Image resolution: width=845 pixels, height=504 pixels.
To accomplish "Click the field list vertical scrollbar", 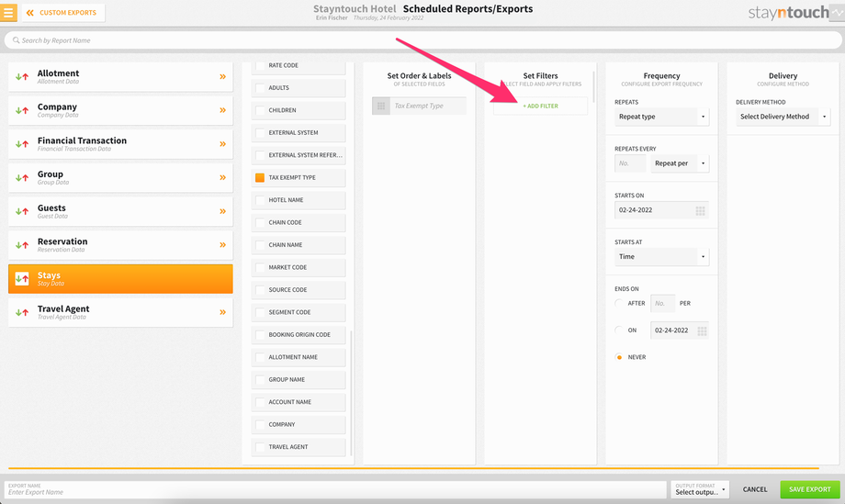I will pyautogui.click(x=352, y=393).
